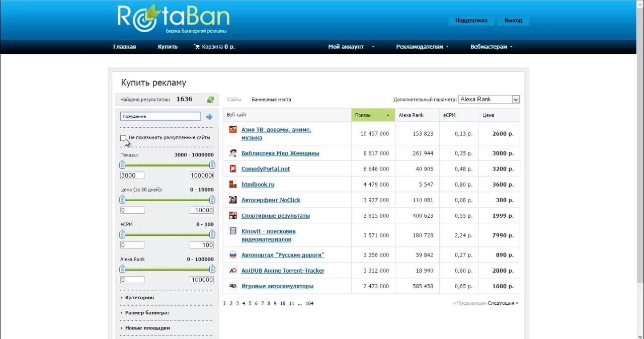Submit search with blue arrow icon
The height and width of the screenshot is (339, 644).
pos(209,117)
